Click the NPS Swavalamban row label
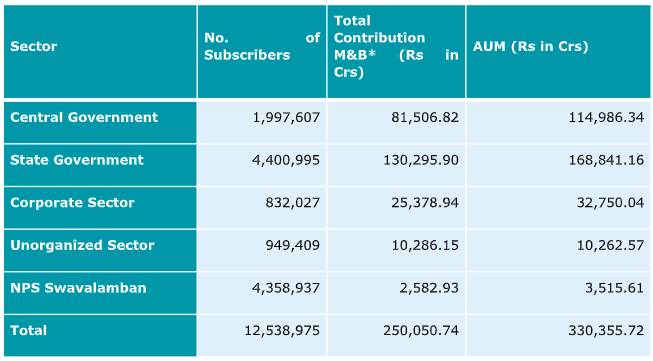The width and height of the screenshot is (653, 361). click(x=78, y=288)
